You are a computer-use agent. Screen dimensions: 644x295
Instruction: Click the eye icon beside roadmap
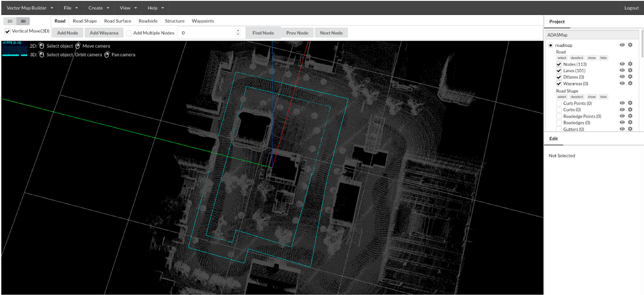[x=622, y=45]
